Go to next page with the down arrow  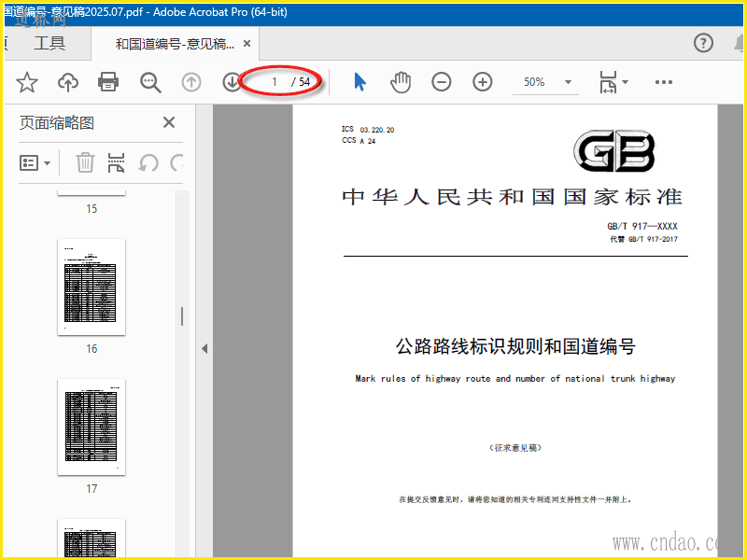click(x=232, y=82)
